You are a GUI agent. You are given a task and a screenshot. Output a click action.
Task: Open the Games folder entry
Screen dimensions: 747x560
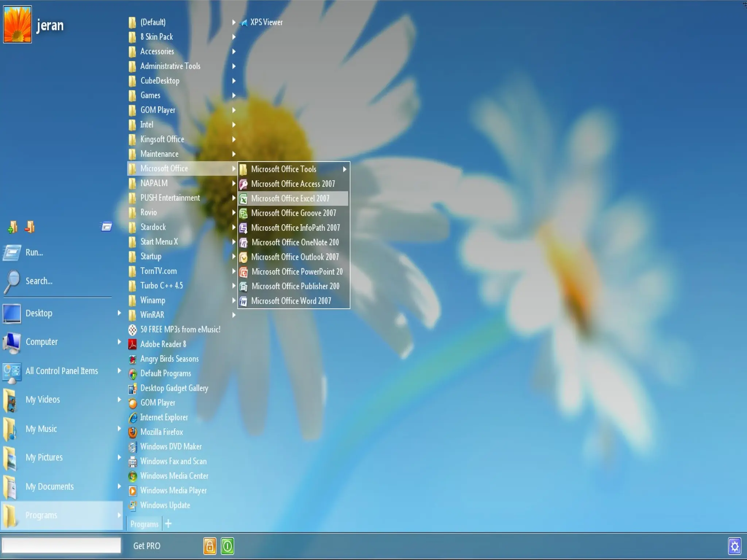(182, 95)
